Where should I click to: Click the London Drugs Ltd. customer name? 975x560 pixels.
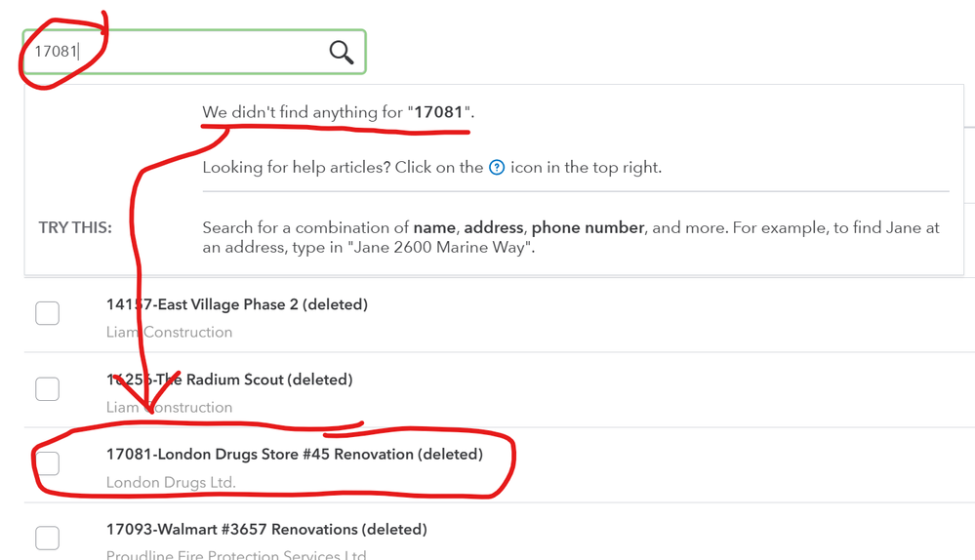click(171, 482)
